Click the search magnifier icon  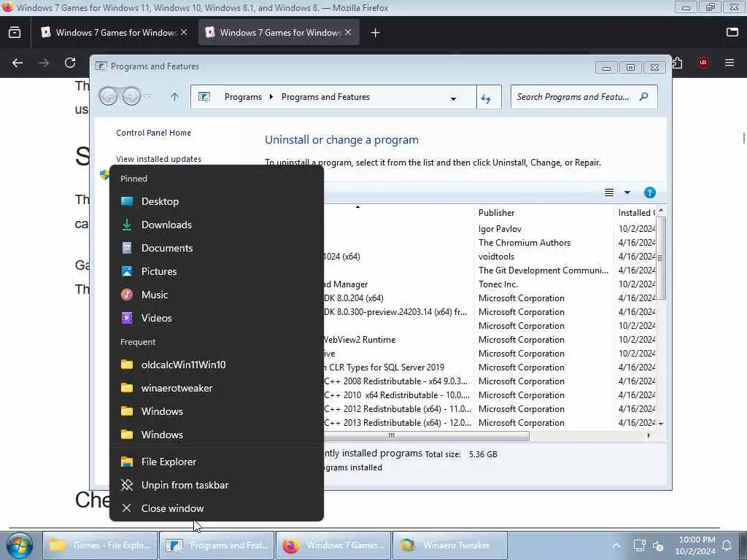pyautogui.click(x=643, y=97)
